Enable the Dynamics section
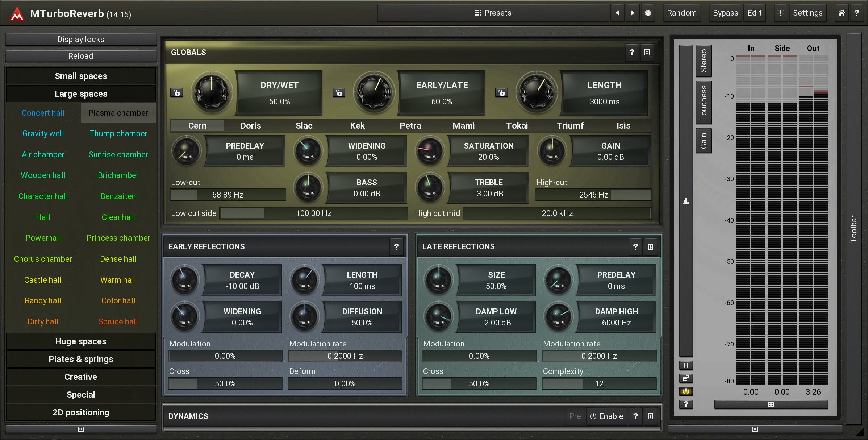The height and width of the screenshot is (440, 868). point(607,416)
